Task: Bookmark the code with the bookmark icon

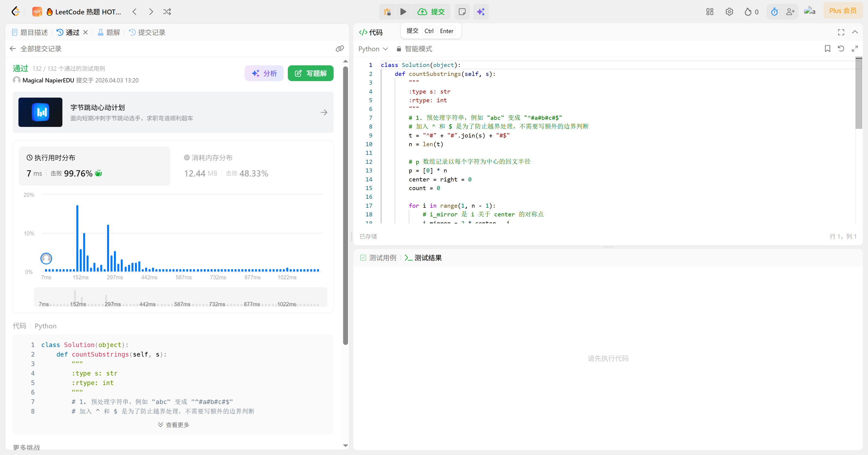Action: (827, 49)
